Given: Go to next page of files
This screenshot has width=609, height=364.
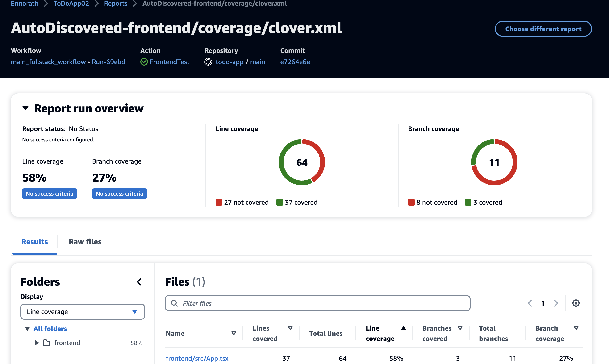Looking at the screenshot, I should [x=556, y=303].
